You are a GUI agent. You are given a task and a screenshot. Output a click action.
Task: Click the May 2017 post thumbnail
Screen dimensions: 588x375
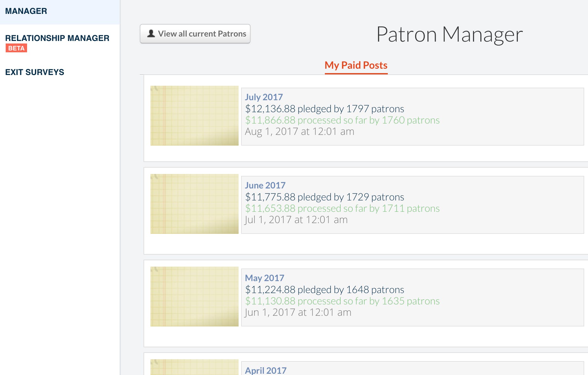pyautogui.click(x=195, y=297)
